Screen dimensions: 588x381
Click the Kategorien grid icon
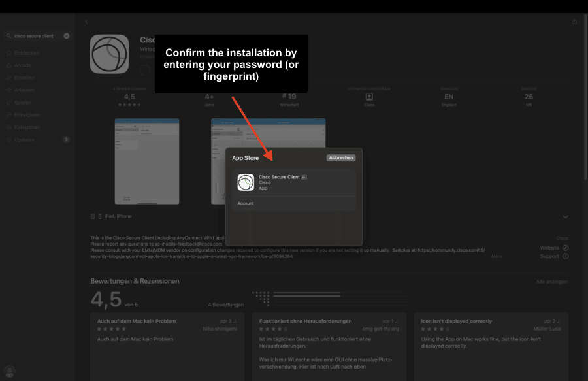coord(8,127)
